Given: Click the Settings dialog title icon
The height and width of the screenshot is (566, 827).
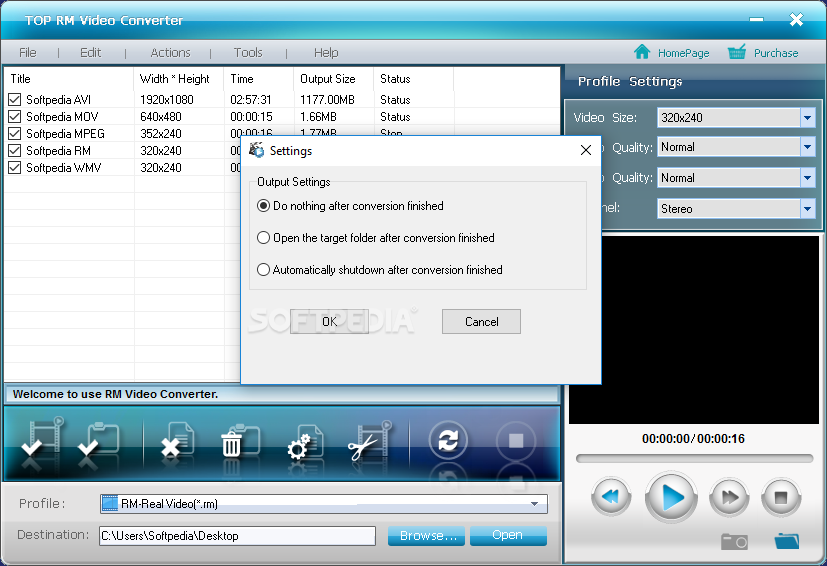Looking at the screenshot, I should coord(256,150).
